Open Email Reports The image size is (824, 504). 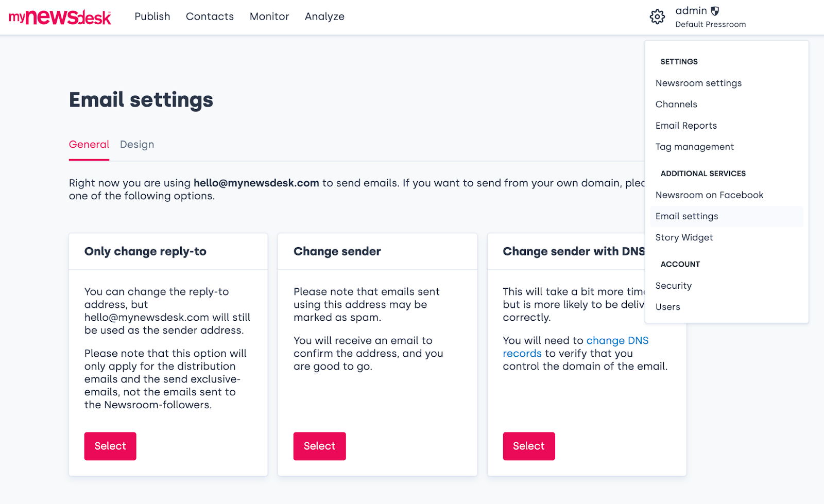(685, 125)
